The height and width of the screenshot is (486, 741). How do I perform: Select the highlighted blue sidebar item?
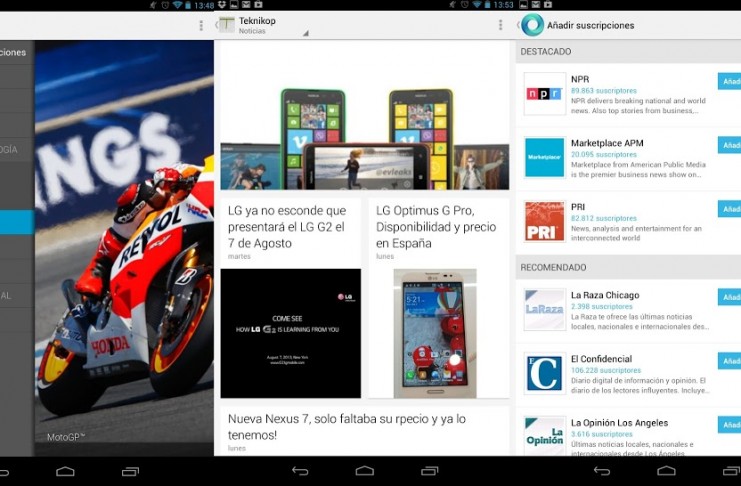(x=17, y=222)
